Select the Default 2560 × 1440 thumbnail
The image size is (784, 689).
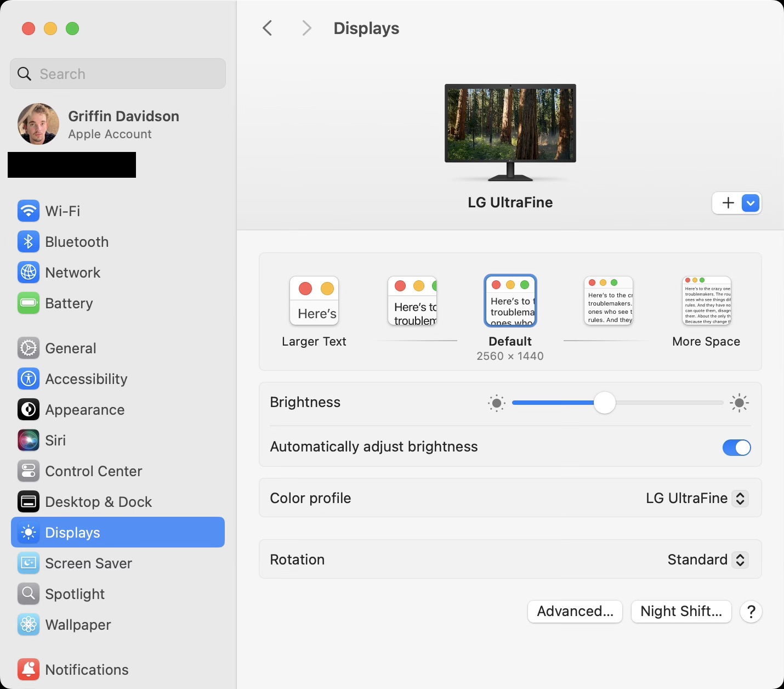[x=510, y=301]
